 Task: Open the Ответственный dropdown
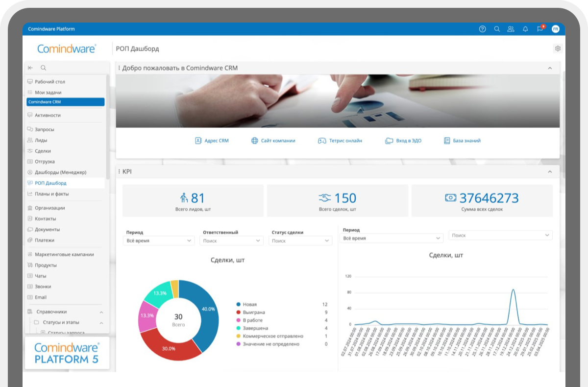(x=231, y=241)
